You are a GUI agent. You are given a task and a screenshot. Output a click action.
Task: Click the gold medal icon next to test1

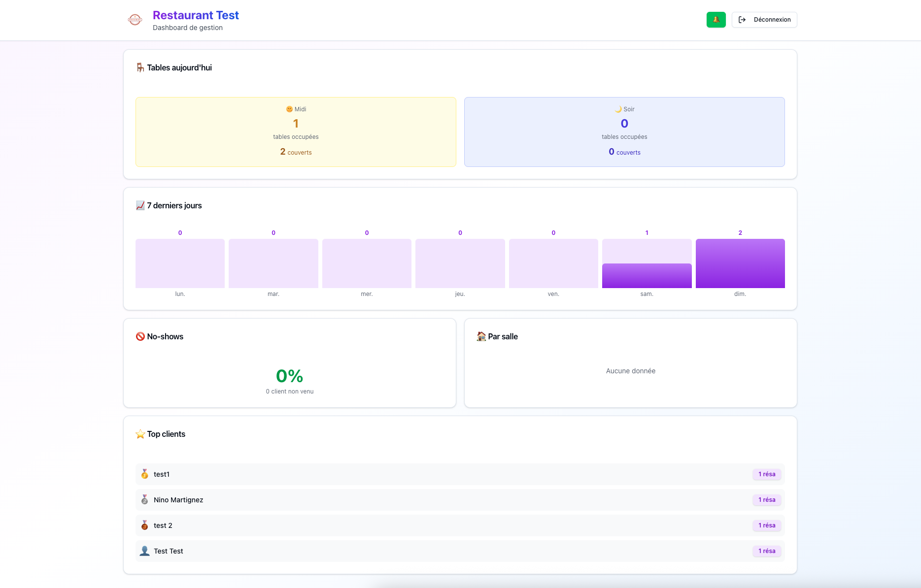(x=144, y=474)
